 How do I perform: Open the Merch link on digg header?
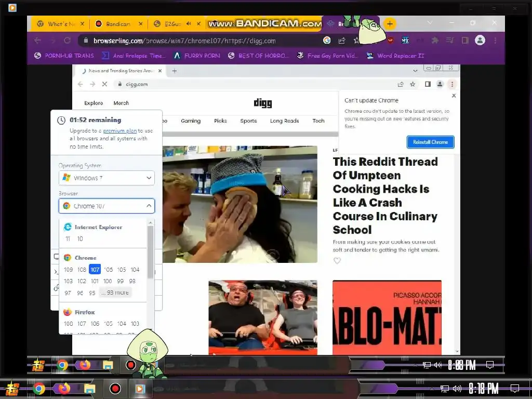pos(121,103)
